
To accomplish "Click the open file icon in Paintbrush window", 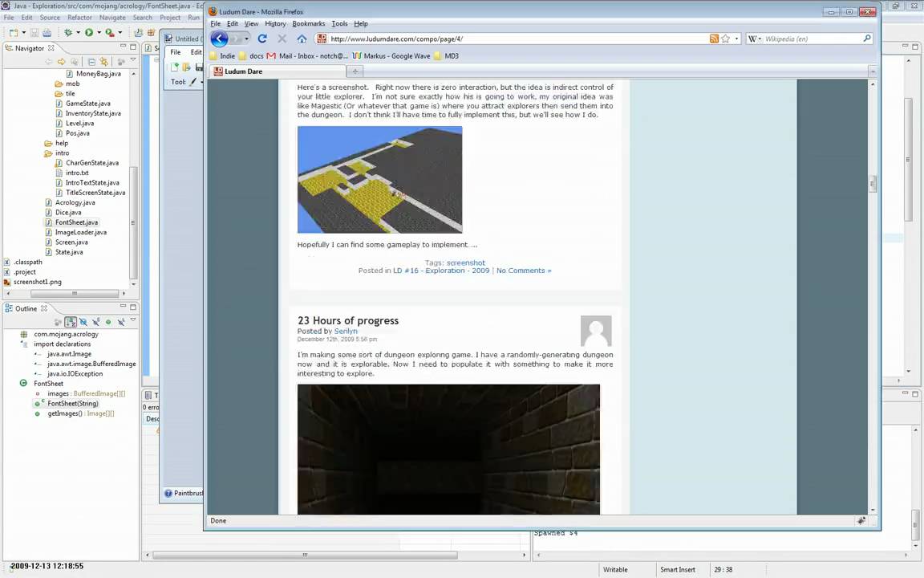I will (x=186, y=67).
